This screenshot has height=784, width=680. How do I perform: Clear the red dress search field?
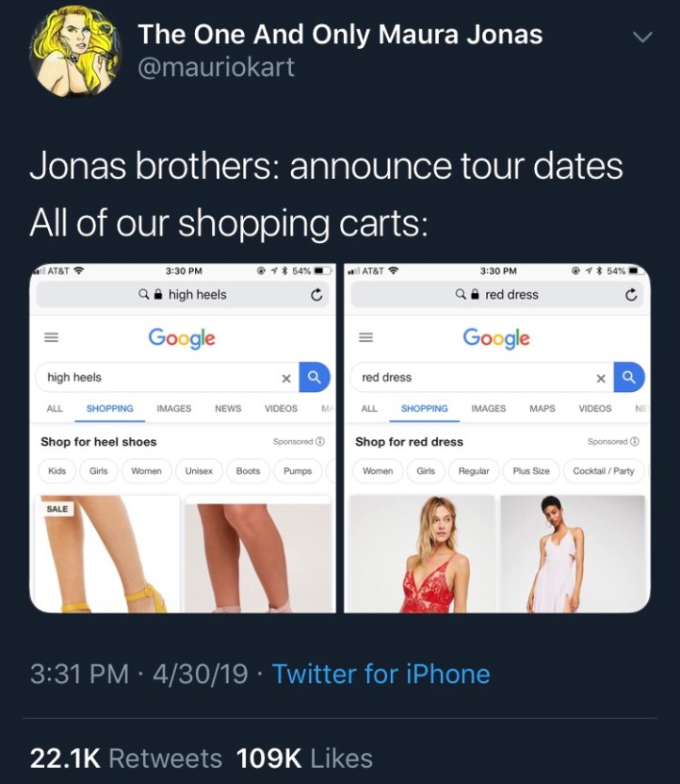coord(600,378)
